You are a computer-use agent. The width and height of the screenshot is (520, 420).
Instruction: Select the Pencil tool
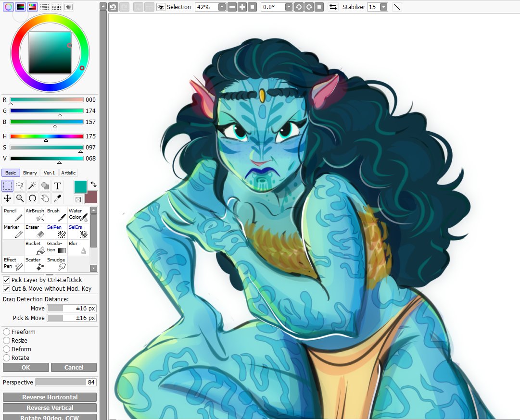[x=13, y=215]
